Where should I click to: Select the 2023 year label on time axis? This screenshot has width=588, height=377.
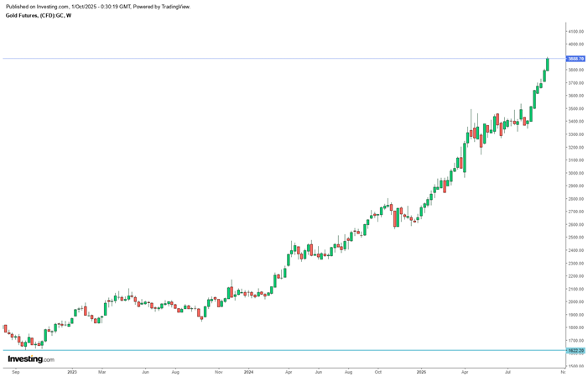[71, 370]
